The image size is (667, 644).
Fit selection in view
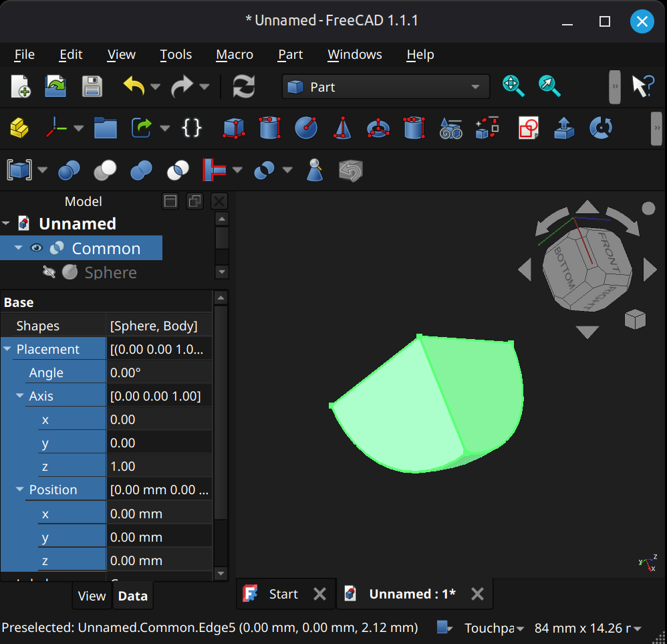pos(549,86)
